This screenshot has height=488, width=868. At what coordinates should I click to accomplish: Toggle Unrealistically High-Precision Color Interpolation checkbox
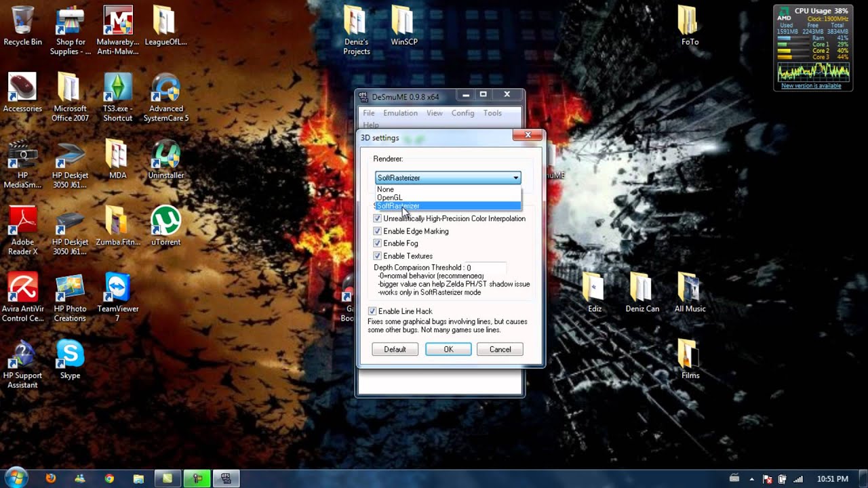378,218
